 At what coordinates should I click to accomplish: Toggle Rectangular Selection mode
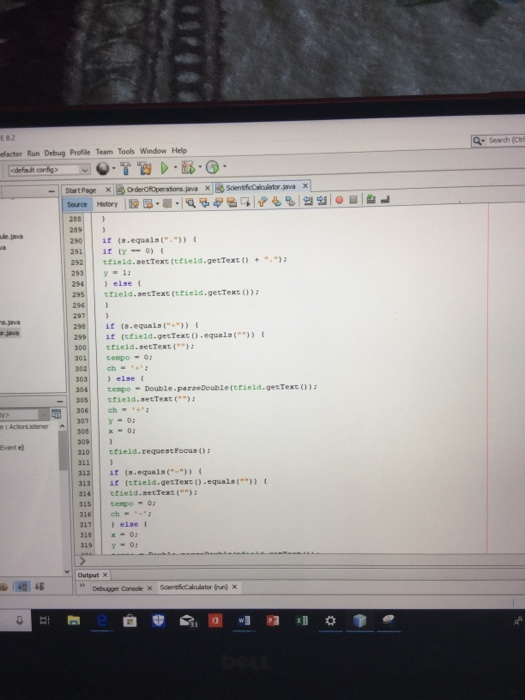click(x=246, y=202)
